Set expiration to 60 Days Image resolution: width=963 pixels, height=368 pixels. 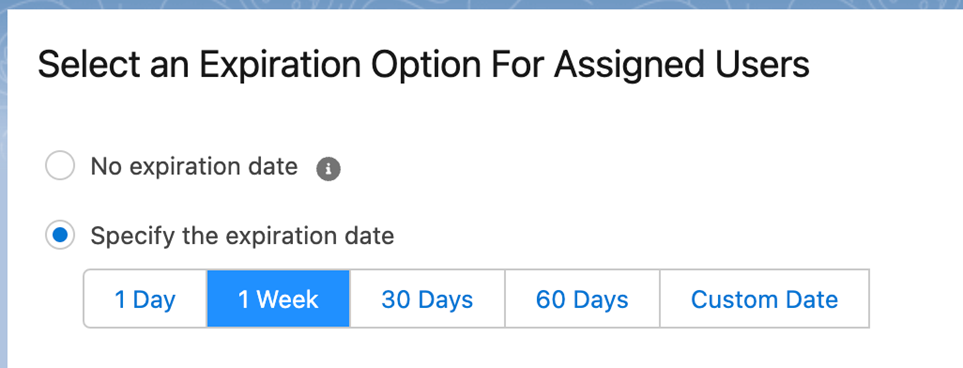tap(582, 299)
